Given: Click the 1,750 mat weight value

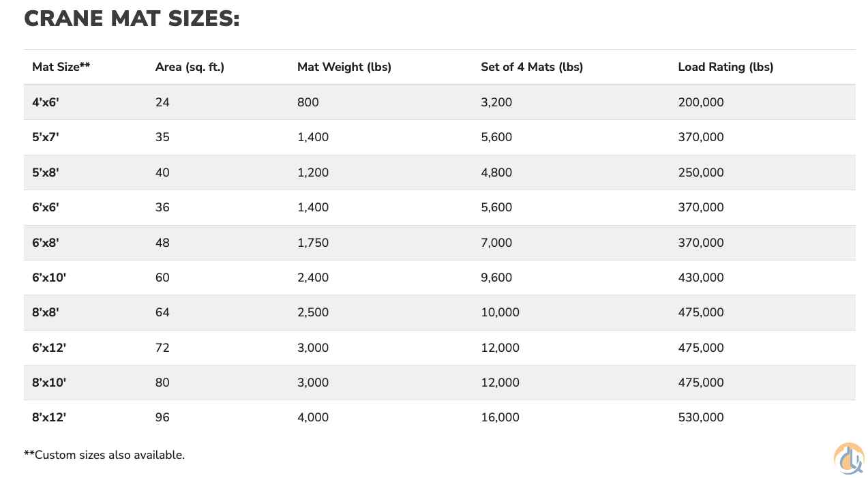Looking at the screenshot, I should pos(313,243).
